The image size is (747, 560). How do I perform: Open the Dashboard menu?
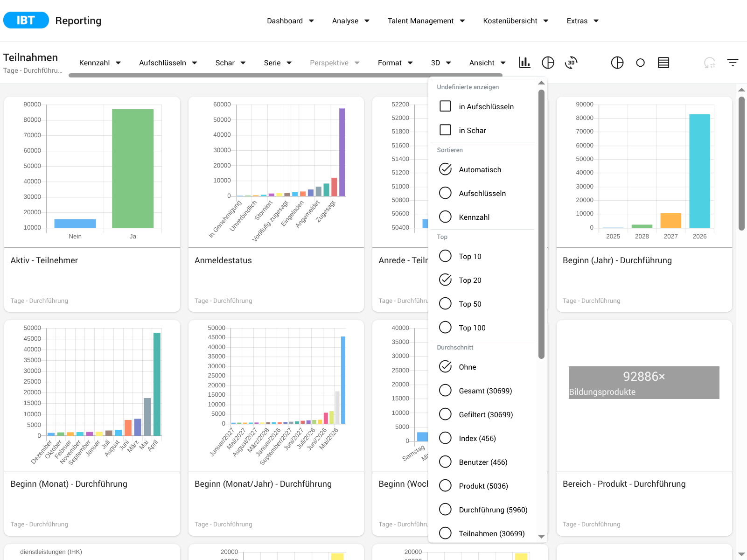(290, 21)
